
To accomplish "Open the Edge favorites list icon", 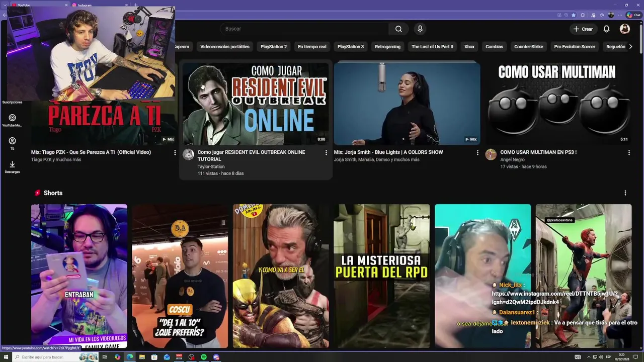I will (x=602, y=15).
